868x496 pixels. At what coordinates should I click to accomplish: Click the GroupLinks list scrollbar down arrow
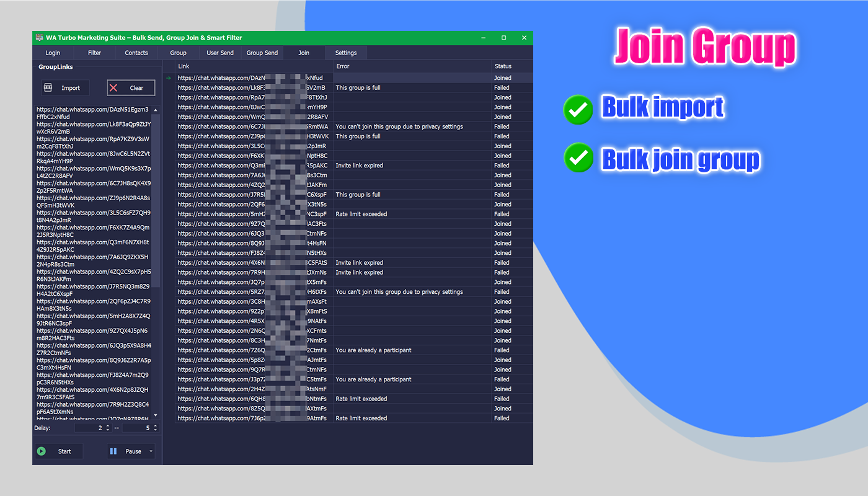156,415
